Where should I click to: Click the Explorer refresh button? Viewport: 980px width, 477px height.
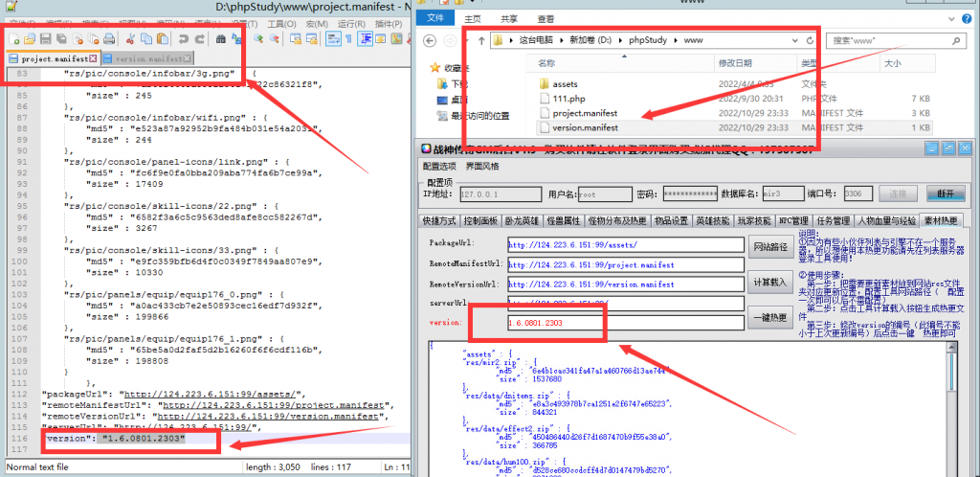810,40
